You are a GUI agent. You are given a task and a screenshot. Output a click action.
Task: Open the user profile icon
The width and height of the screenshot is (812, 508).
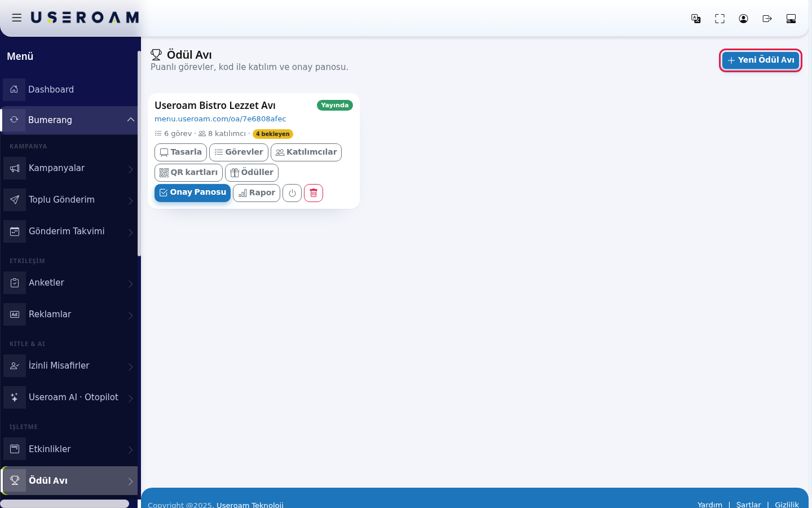coord(743,19)
